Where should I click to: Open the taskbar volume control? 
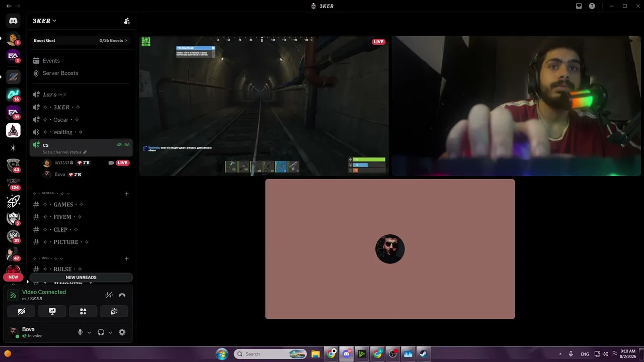605,354
